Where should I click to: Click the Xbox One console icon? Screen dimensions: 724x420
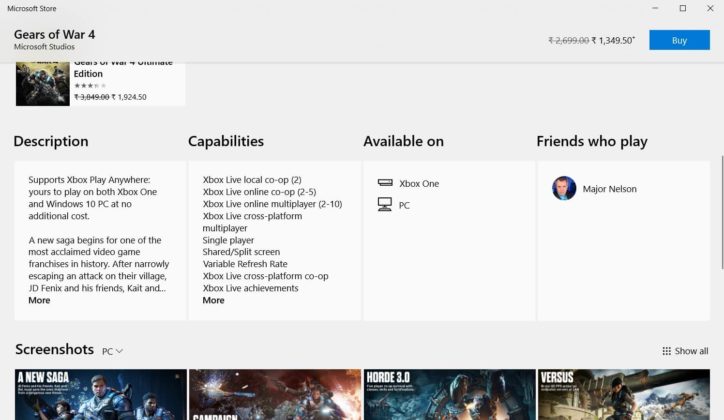point(385,183)
